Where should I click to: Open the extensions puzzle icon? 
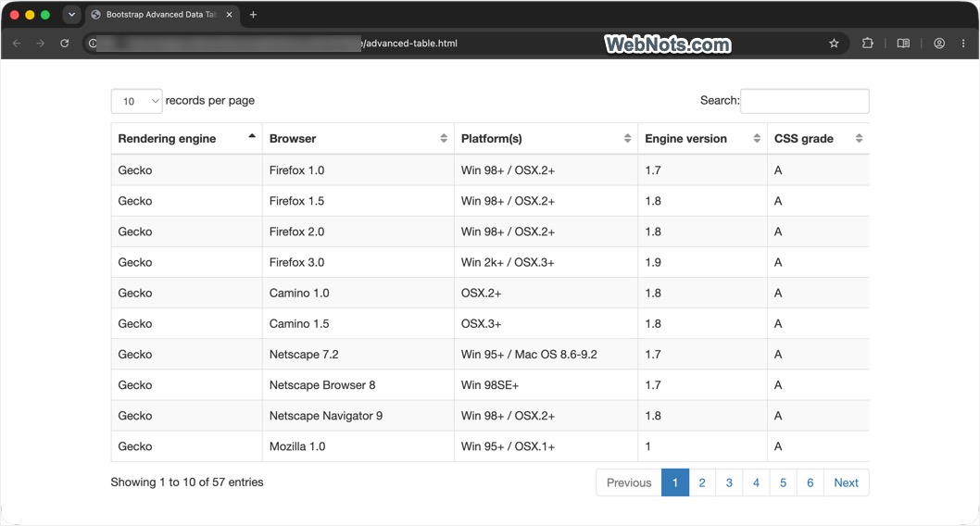coord(868,44)
